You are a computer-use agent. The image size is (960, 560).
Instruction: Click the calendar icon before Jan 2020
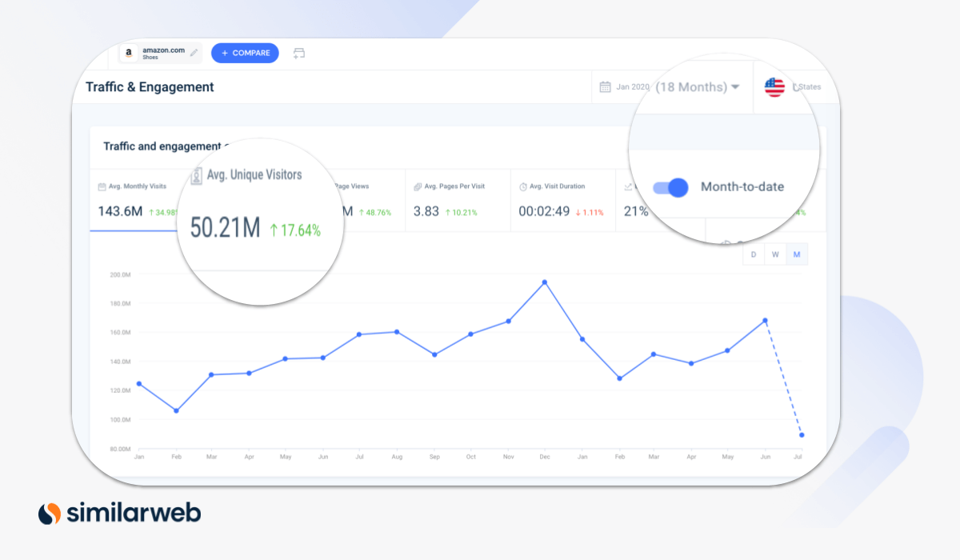coord(606,86)
